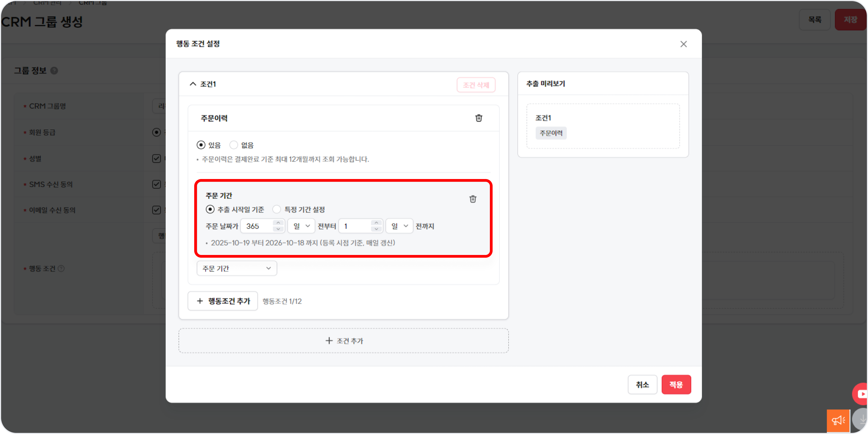Click the 목록 button in page header
The width and height of the screenshot is (868, 434).
(814, 20)
